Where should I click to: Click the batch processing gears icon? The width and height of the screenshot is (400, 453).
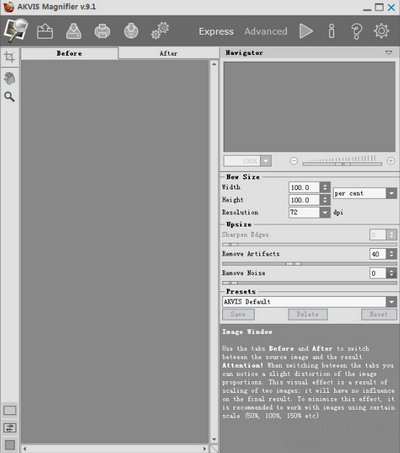(160, 31)
